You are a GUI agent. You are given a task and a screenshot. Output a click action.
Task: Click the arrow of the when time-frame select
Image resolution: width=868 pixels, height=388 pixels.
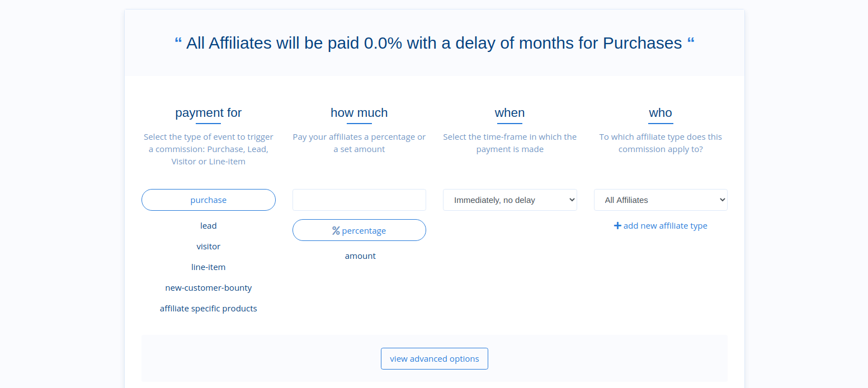tap(571, 200)
